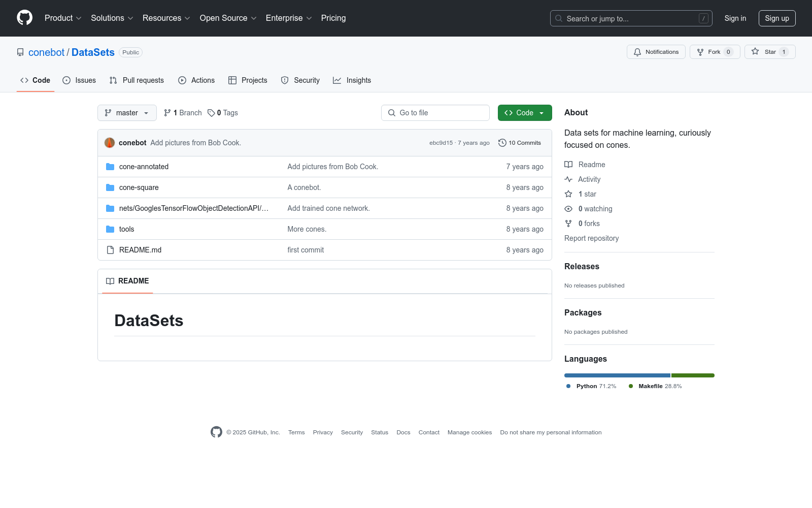
Task: Switch to the Issues tab
Action: [79, 80]
